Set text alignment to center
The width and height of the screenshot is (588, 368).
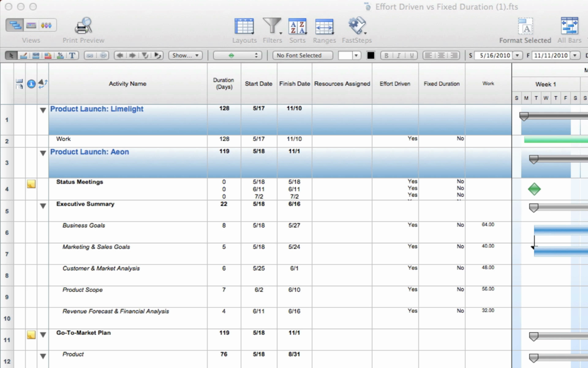click(x=441, y=56)
